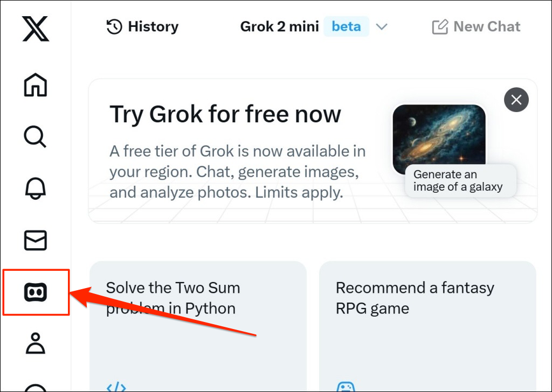Open Grok from the highlighted sidebar icon

pos(36,292)
